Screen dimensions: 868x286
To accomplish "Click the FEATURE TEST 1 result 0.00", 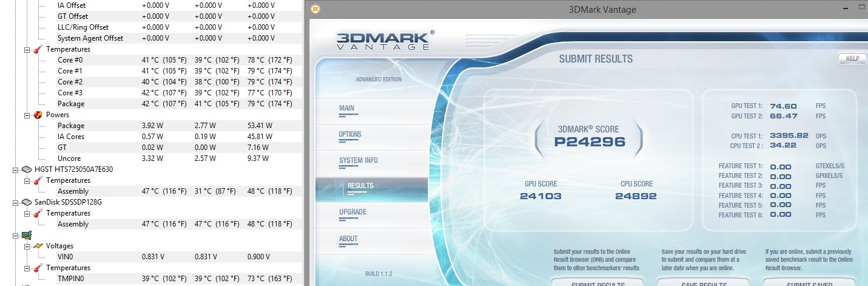I will (x=781, y=166).
